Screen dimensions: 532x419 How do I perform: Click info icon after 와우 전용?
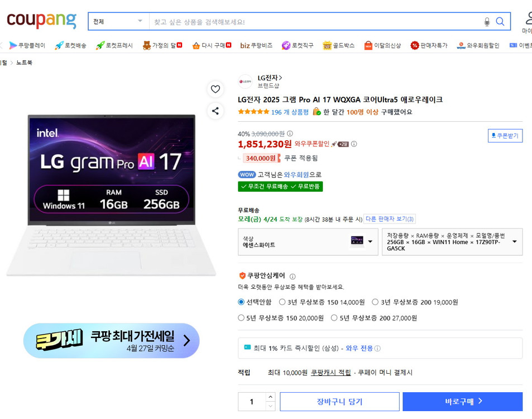(377, 349)
